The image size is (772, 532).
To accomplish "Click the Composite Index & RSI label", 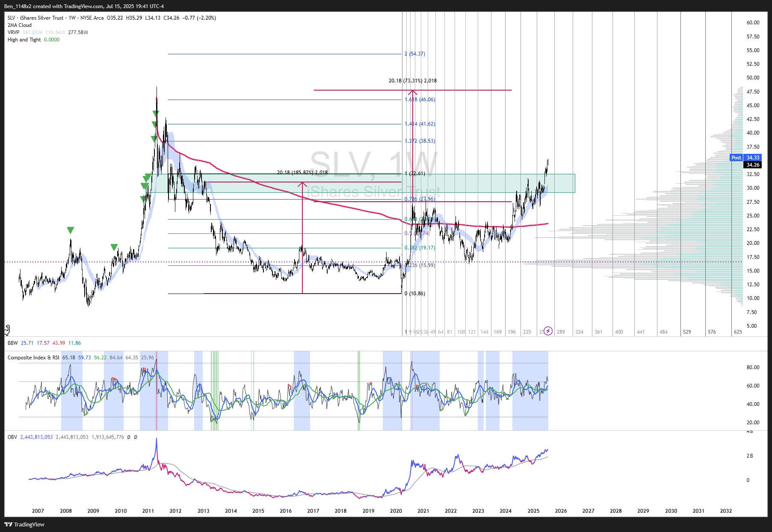I will [33, 358].
